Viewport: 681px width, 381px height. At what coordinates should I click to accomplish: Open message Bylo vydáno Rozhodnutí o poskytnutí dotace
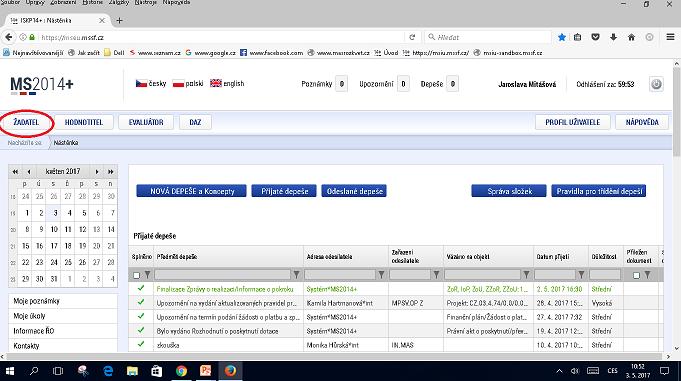[218, 331]
